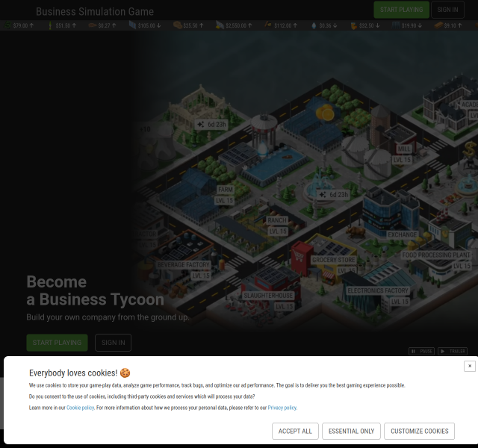Click the $32.50 ticker item icon
This screenshot has width=478, height=448.
coord(353,25)
